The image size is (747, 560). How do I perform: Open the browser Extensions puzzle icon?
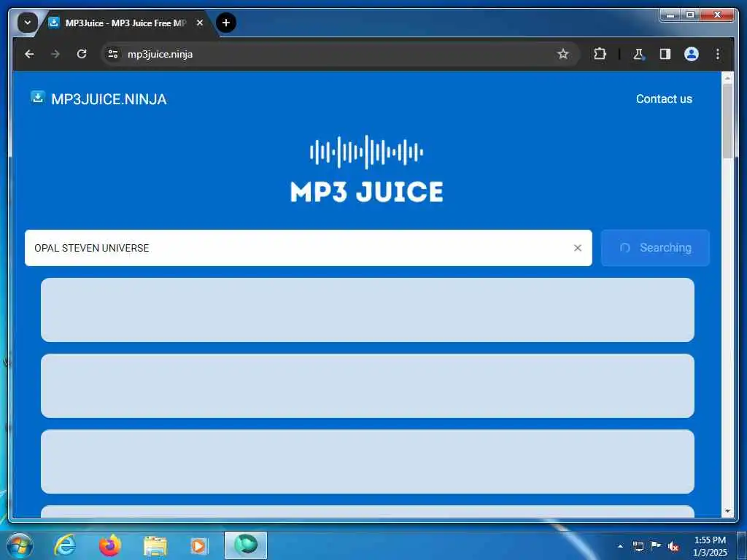[600, 54]
